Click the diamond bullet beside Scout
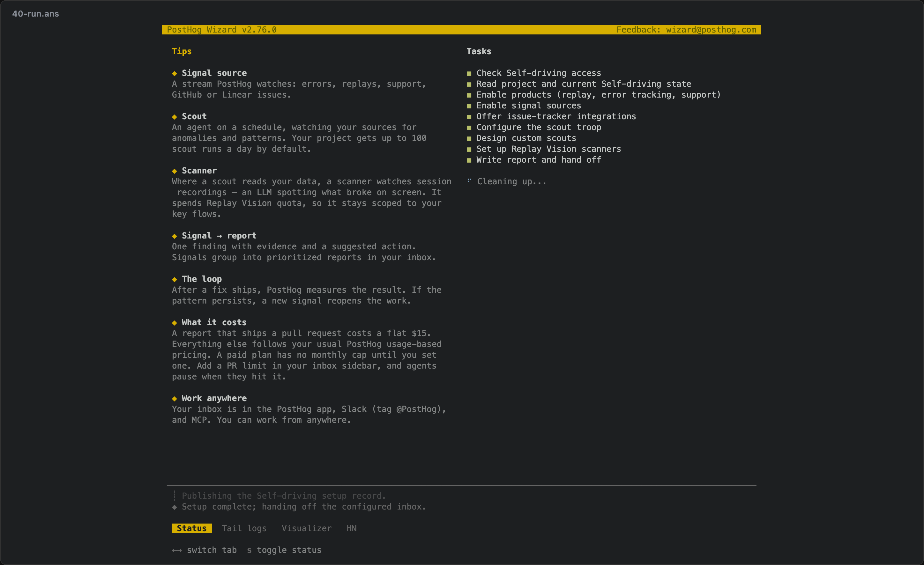The image size is (924, 565). [175, 117]
